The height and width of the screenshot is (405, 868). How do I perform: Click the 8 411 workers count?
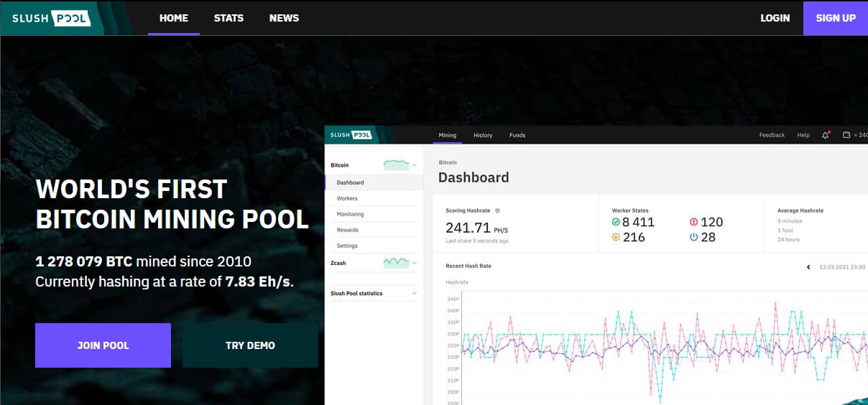point(638,222)
